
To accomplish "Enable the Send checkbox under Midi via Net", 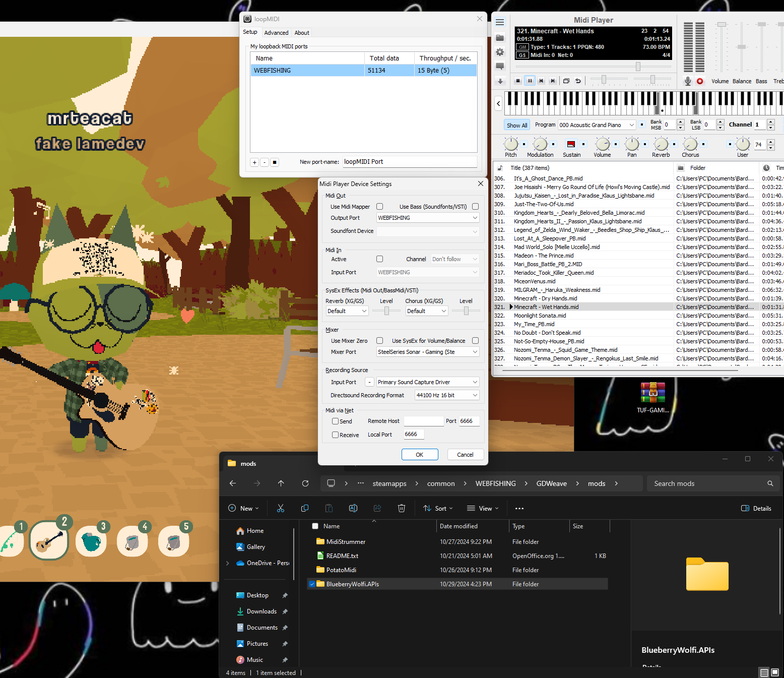I will pos(335,421).
